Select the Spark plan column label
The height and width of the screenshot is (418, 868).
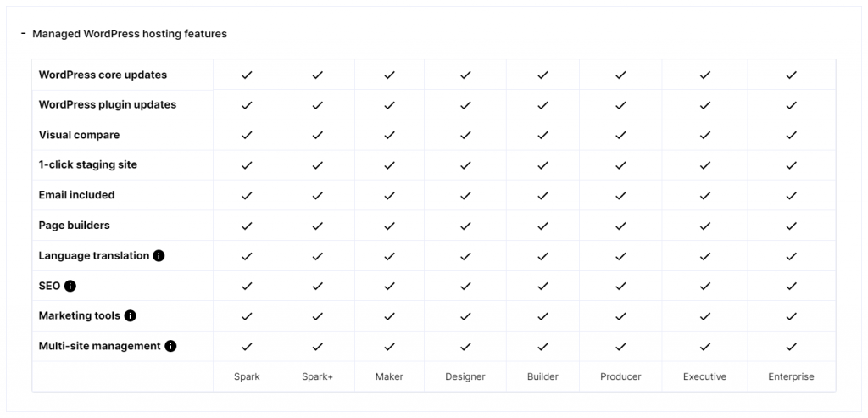(247, 376)
